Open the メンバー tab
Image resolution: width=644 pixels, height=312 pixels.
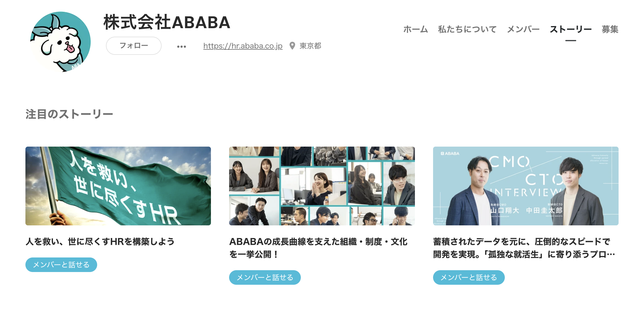523,29
